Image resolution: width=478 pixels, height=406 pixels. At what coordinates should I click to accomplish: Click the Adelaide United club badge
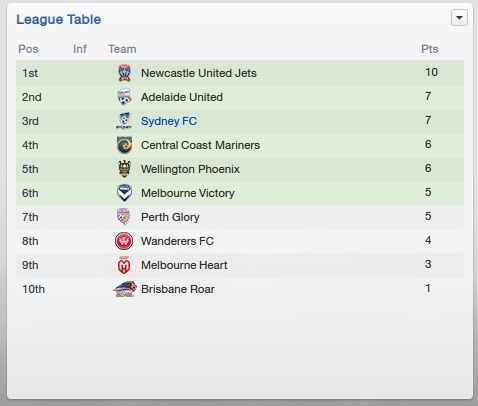[125, 97]
